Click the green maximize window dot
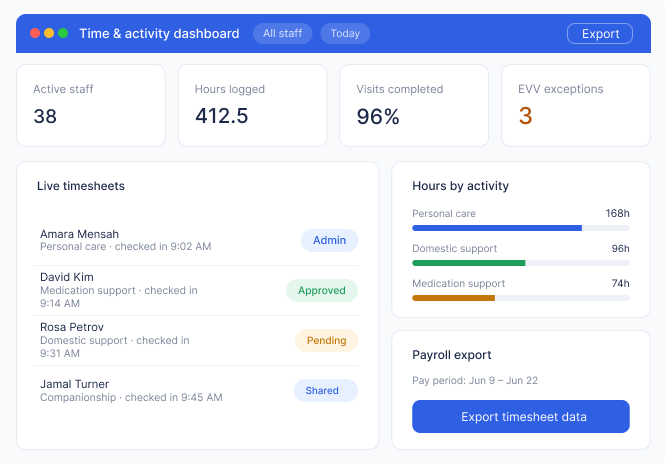The height and width of the screenshot is (464, 665). 63,33
